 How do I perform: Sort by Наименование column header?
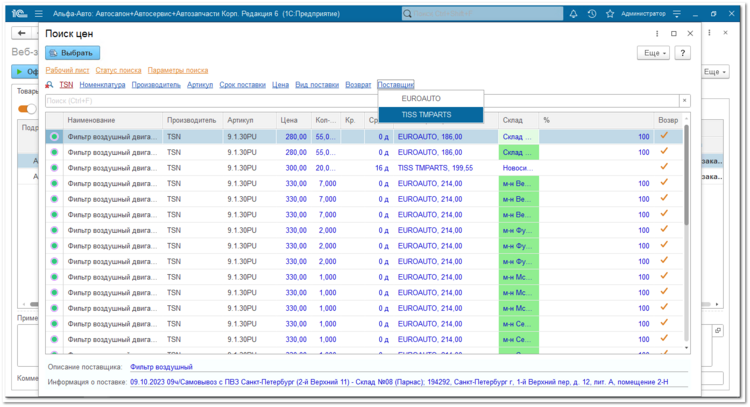[112, 121]
